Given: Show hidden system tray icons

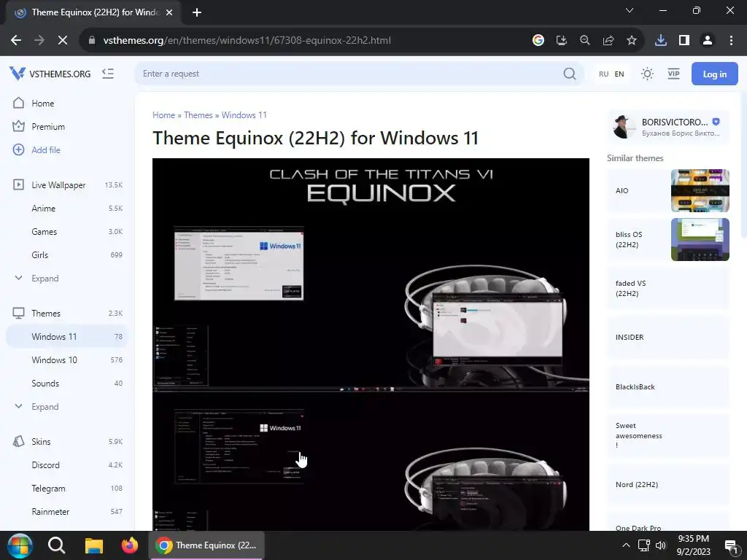Looking at the screenshot, I should (626, 545).
